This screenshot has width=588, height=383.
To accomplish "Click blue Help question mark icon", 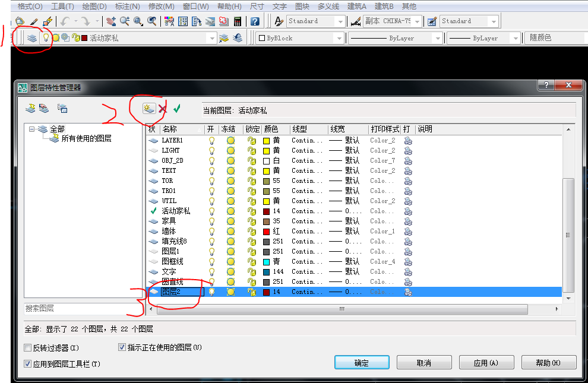I will tap(255, 21).
